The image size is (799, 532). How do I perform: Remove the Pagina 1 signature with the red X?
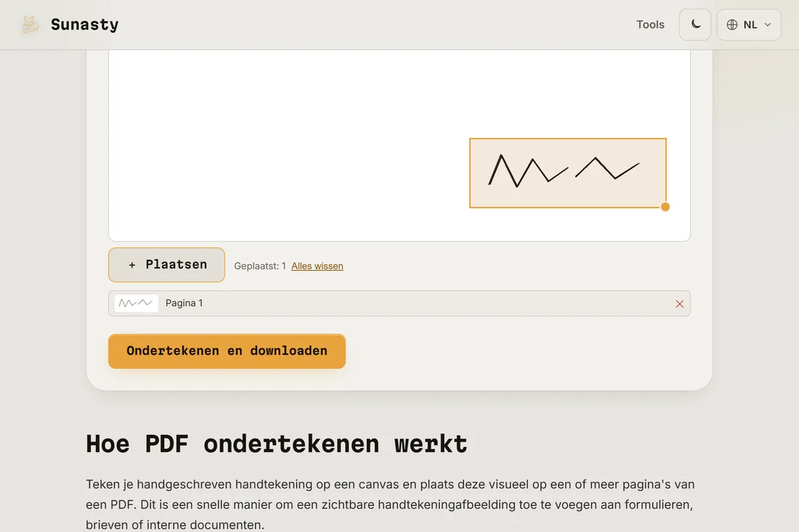pos(679,304)
